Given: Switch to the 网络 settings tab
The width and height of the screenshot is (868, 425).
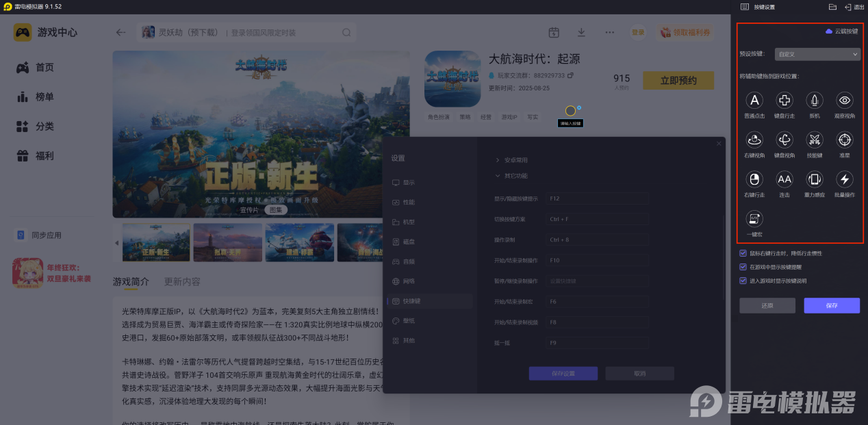Looking at the screenshot, I should (408, 281).
